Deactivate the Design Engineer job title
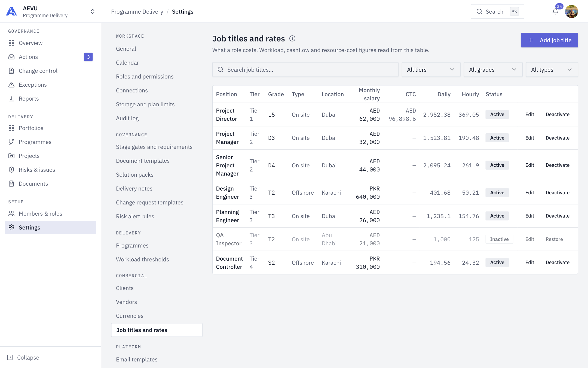Screen dimensions: 588x368 [558, 193]
